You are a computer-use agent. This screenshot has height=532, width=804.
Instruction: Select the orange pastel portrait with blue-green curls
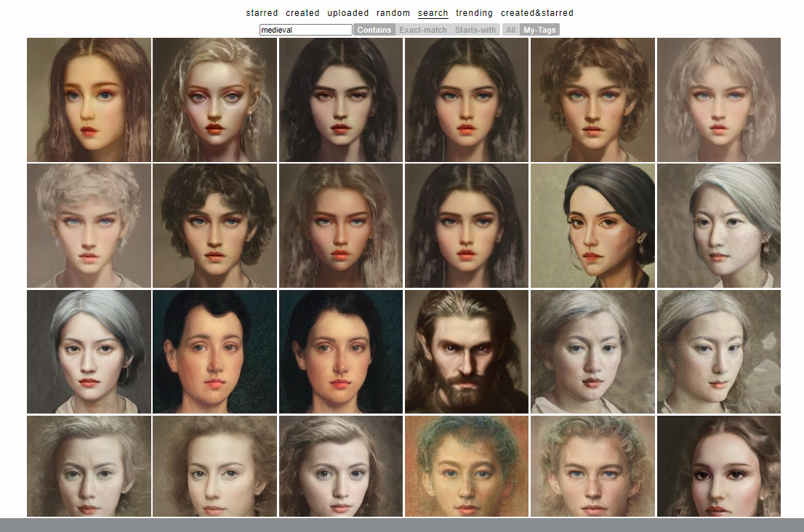pos(467,466)
